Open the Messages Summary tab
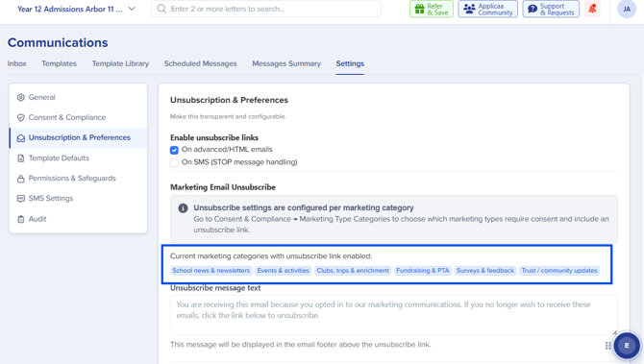This screenshot has height=364, width=644. point(286,63)
